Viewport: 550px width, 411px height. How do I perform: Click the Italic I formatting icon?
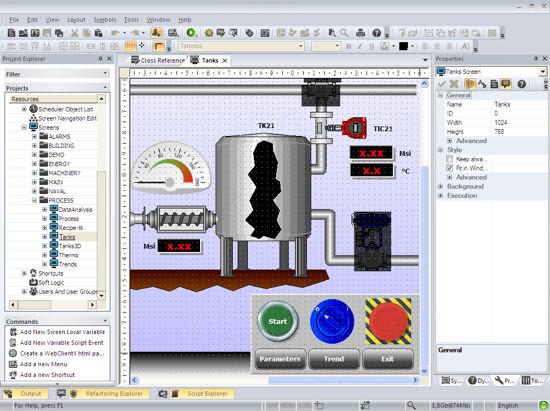[360, 46]
